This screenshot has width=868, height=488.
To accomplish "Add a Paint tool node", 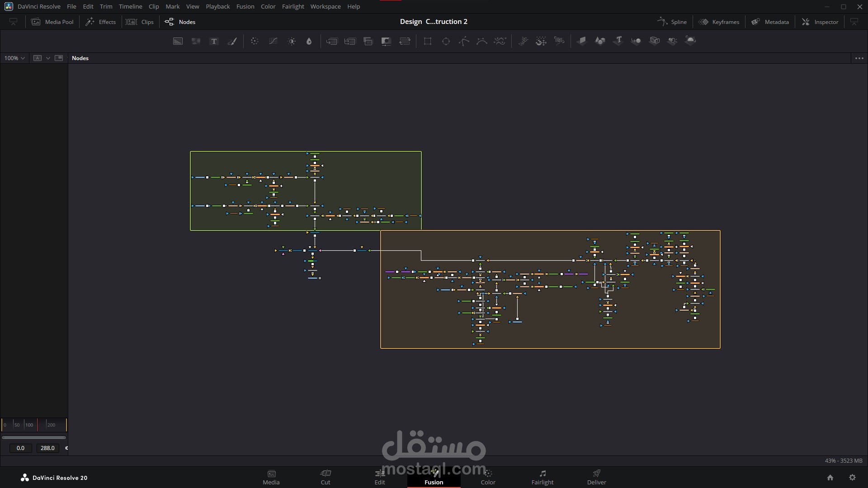I will pos(232,41).
